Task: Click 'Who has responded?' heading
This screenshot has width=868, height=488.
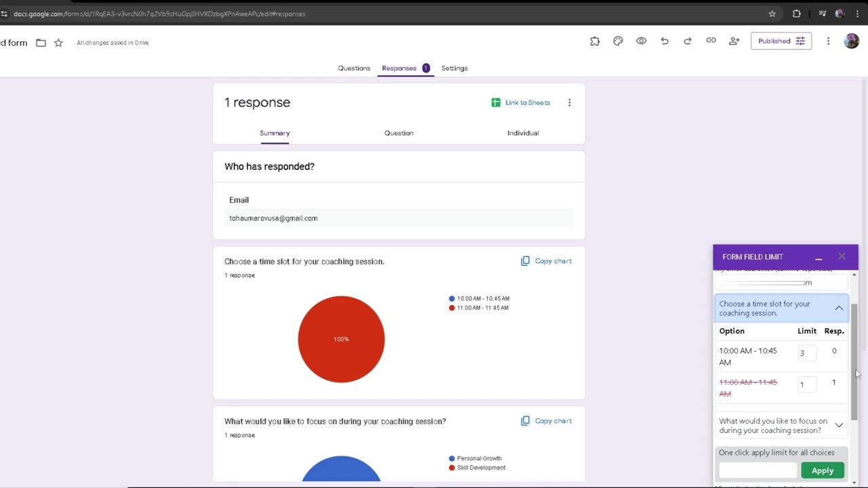Action: [269, 167]
